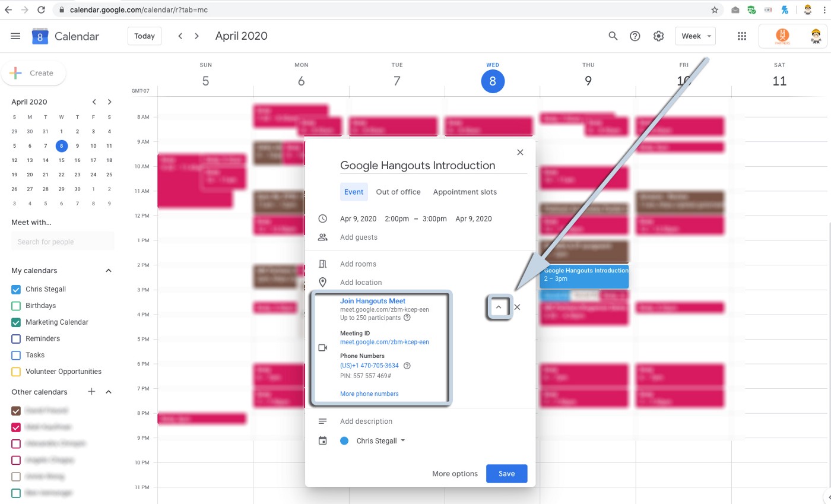Click the search magnifier icon

coord(613,36)
